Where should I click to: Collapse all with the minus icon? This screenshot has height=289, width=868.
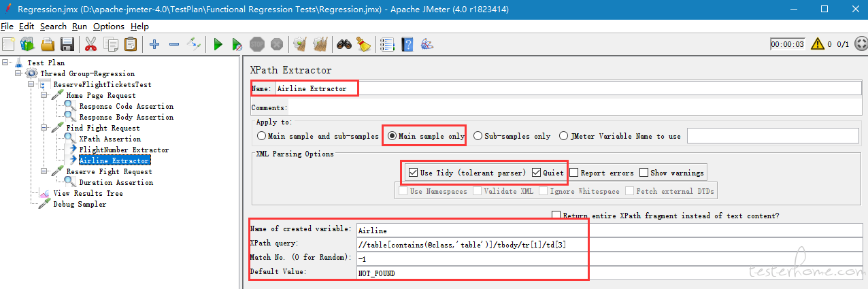click(x=174, y=44)
